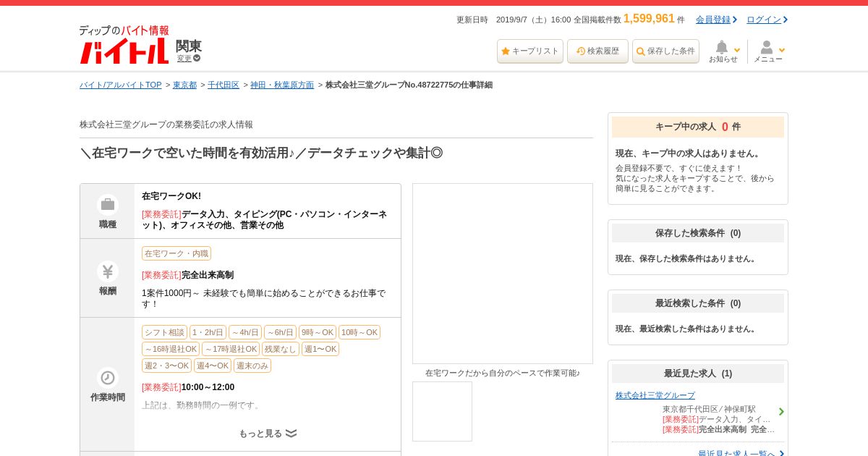
Task: Open the 東京都 breadcrumb link
Action: (x=184, y=85)
